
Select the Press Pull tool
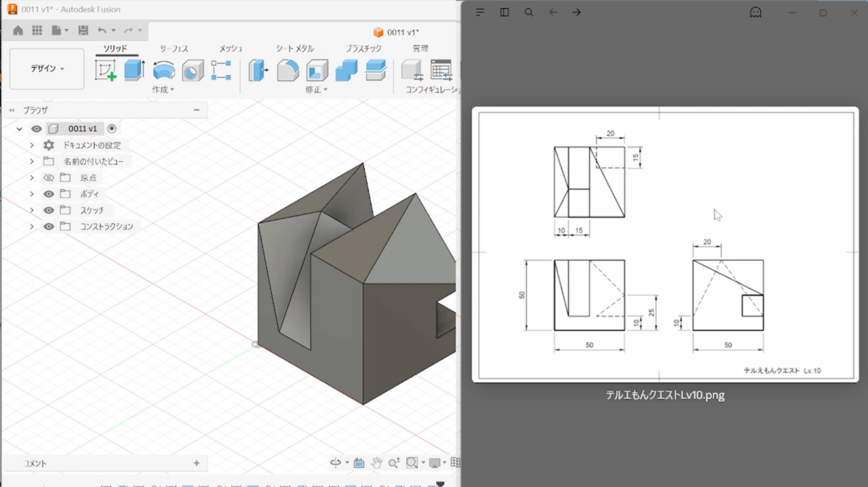pyautogui.click(x=258, y=70)
